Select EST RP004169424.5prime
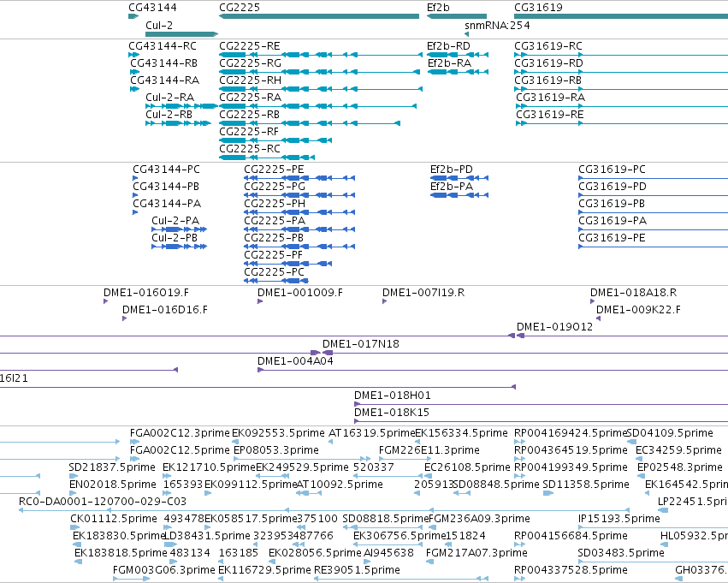This screenshot has height=583, width=728. click(519, 442)
